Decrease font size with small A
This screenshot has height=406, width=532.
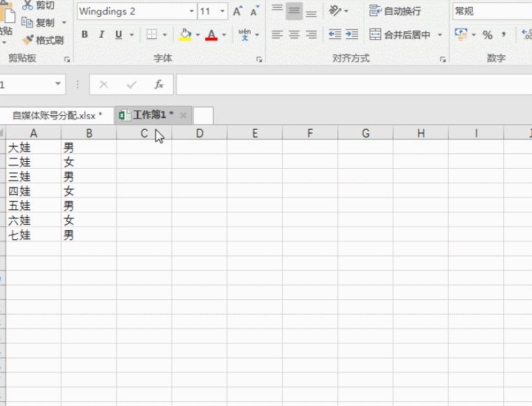tap(255, 11)
